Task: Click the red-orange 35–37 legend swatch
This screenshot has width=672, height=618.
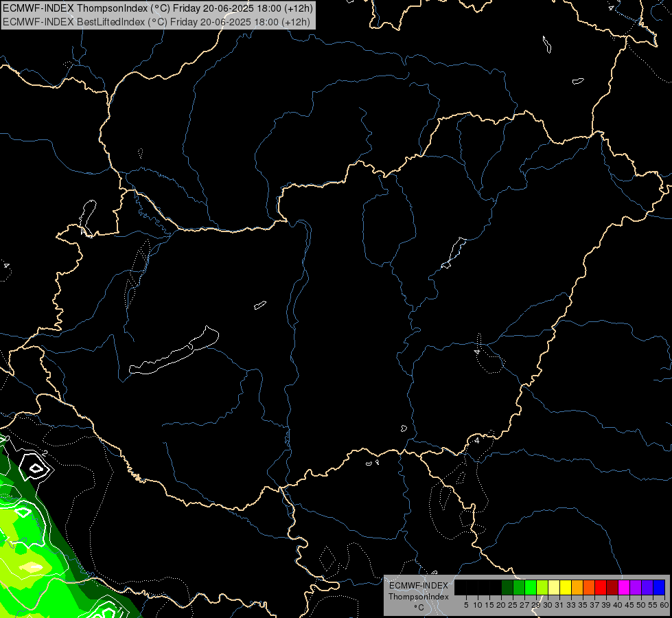Action: [589, 588]
